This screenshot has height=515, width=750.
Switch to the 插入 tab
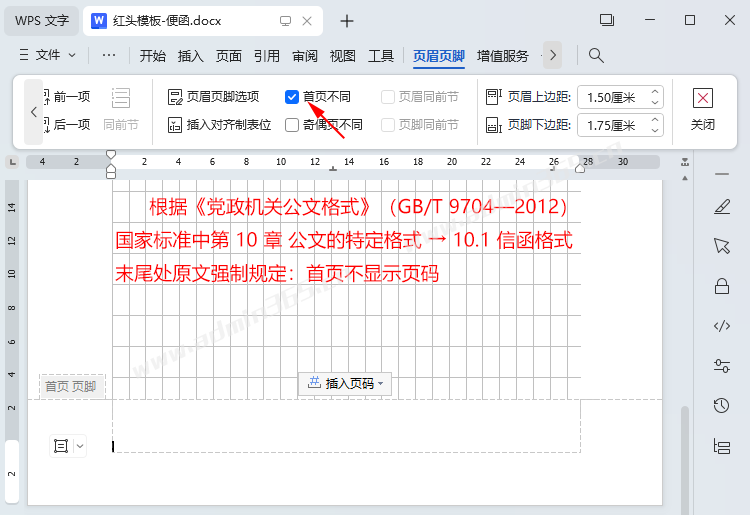coord(190,56)
